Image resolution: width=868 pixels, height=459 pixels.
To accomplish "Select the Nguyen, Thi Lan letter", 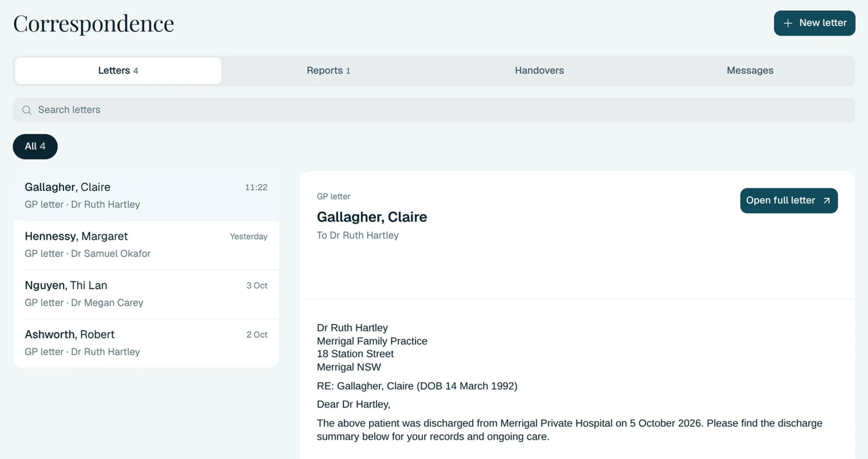I will pos(146,294).
